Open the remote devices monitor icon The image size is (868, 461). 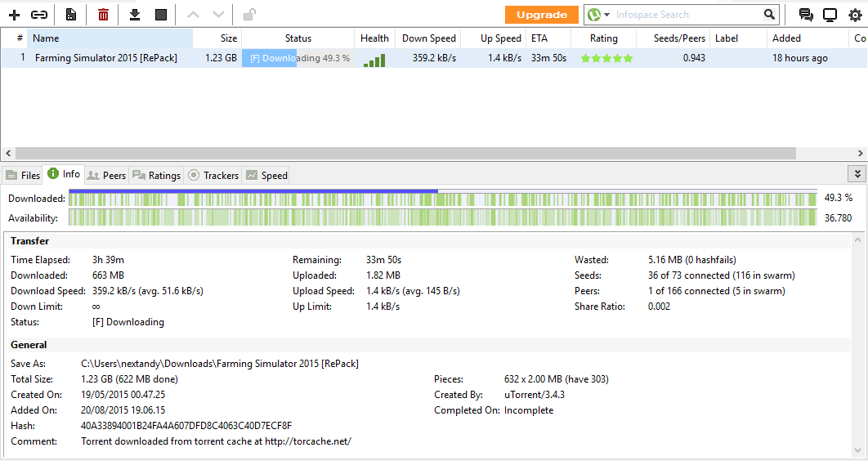coord(830,15)
